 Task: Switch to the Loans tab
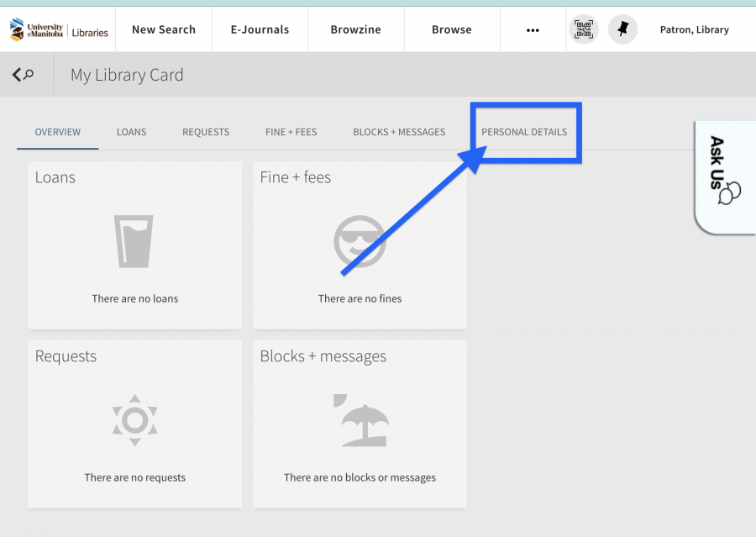click(x=131, y=132)
